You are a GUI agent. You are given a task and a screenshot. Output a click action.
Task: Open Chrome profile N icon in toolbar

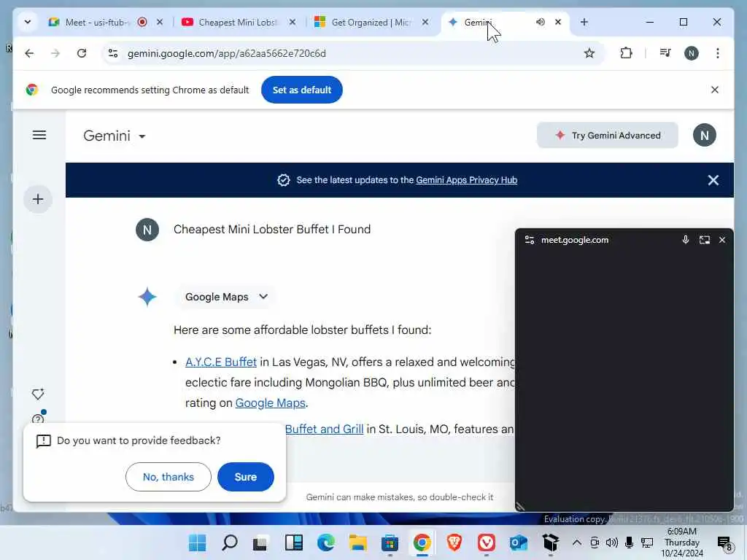(692, 53)
